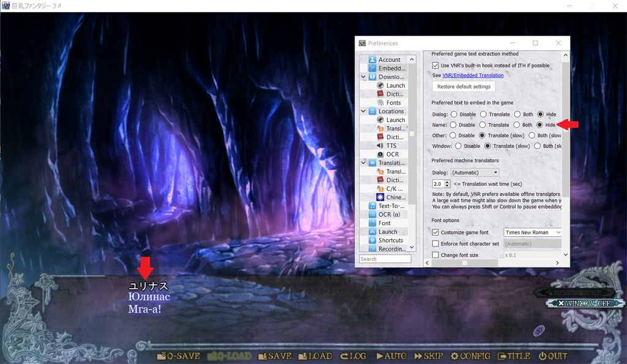The width and height of the screenshot is (627, 364).
Task: Collapse the Locations tree section
Action: (x=364, y=111)
